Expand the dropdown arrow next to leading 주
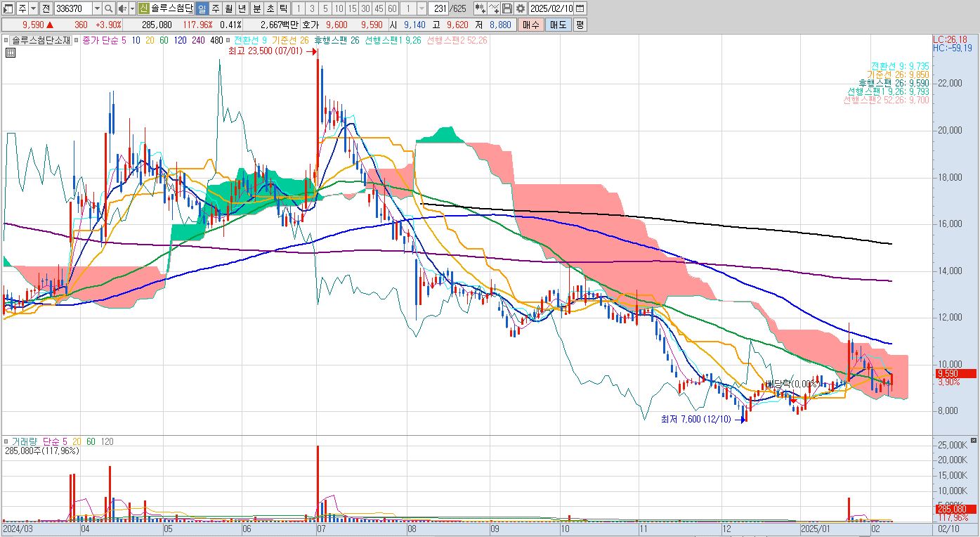 pos(33,8)
